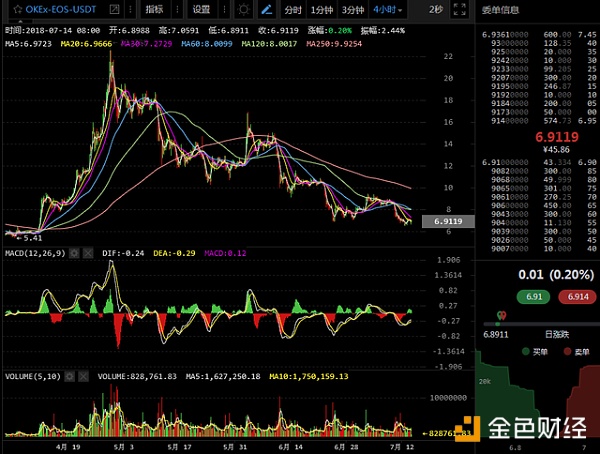Open the OKEx-EOS-USDT pair selector
The width and height of the screenshot is (600, 454).
[x=60, y=9]
